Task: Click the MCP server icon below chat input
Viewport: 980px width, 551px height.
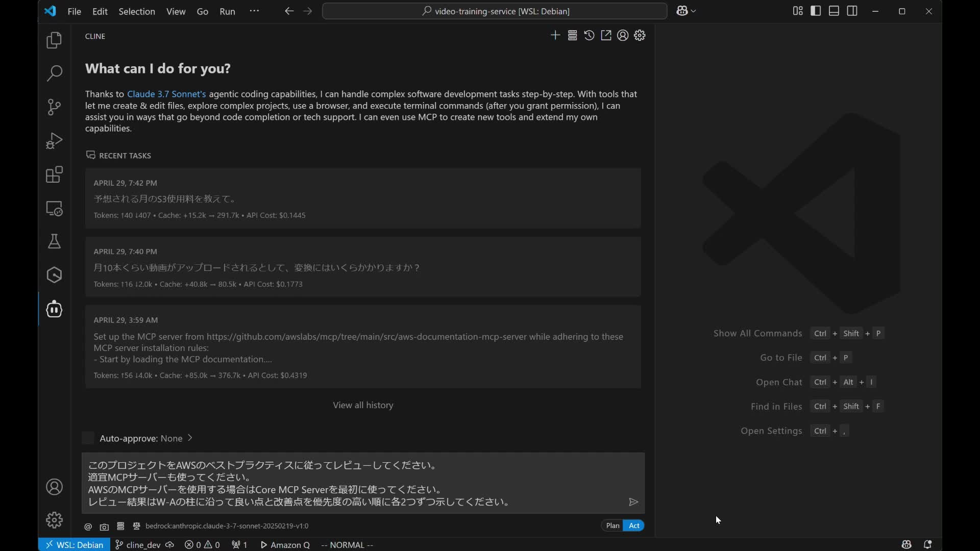Action: coord(120,526)
